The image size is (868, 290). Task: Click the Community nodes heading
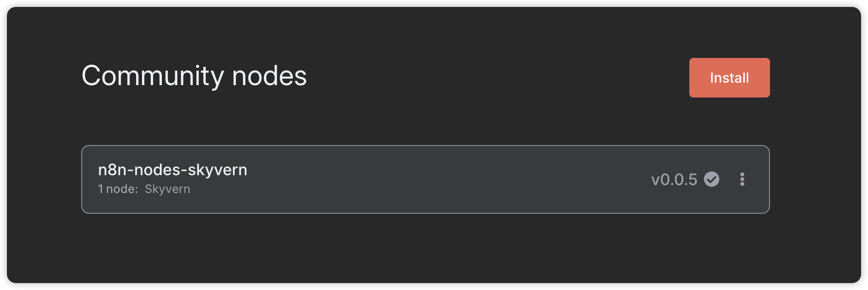[194, 76]
